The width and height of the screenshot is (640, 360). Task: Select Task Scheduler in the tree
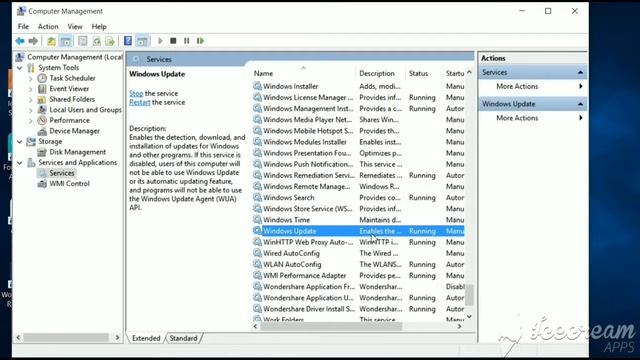pos(72,78)
